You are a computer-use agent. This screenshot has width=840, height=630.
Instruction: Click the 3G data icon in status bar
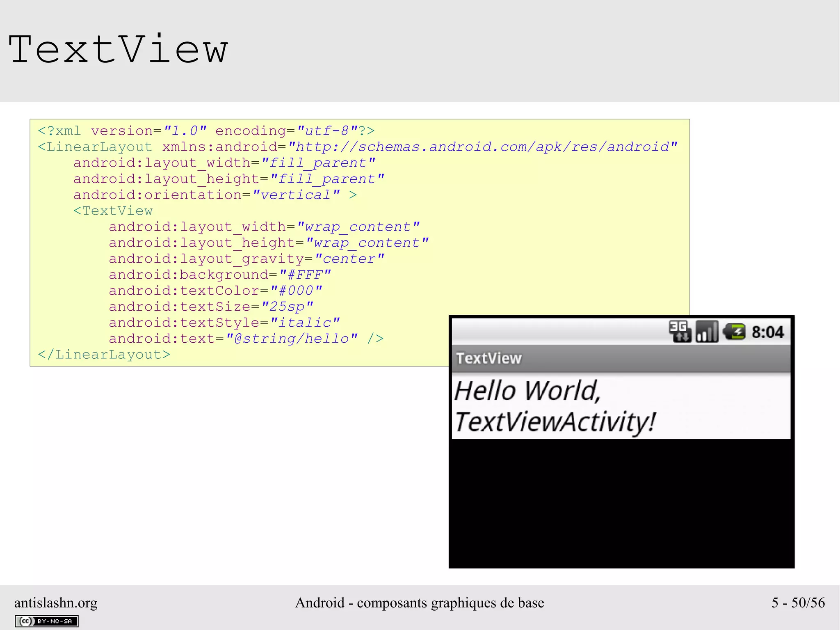(x=680, y=331)
